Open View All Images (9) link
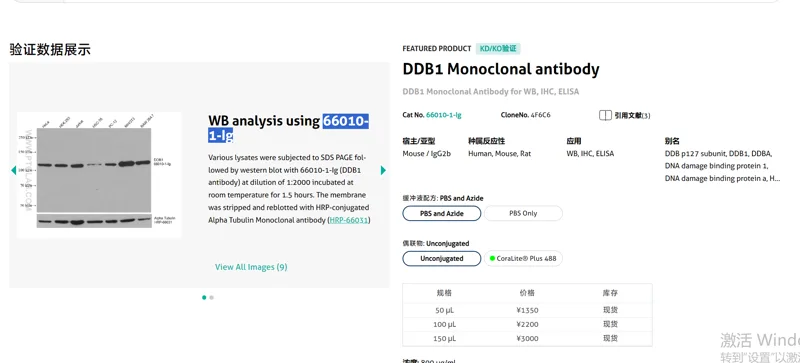Image resolution: width=800 pixels, height=363 pixels. [251, 267]
